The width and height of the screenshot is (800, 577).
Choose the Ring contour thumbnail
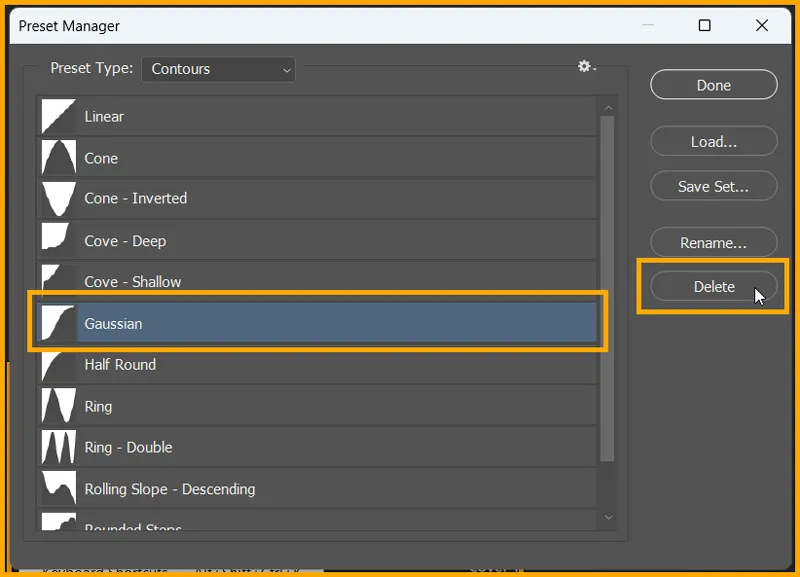[57, 405]
